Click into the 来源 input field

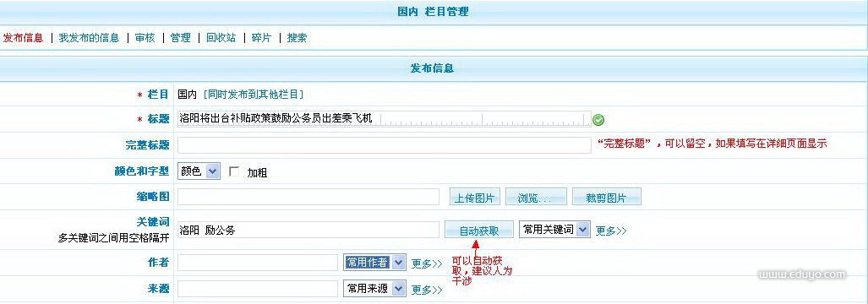coord(258,289)
